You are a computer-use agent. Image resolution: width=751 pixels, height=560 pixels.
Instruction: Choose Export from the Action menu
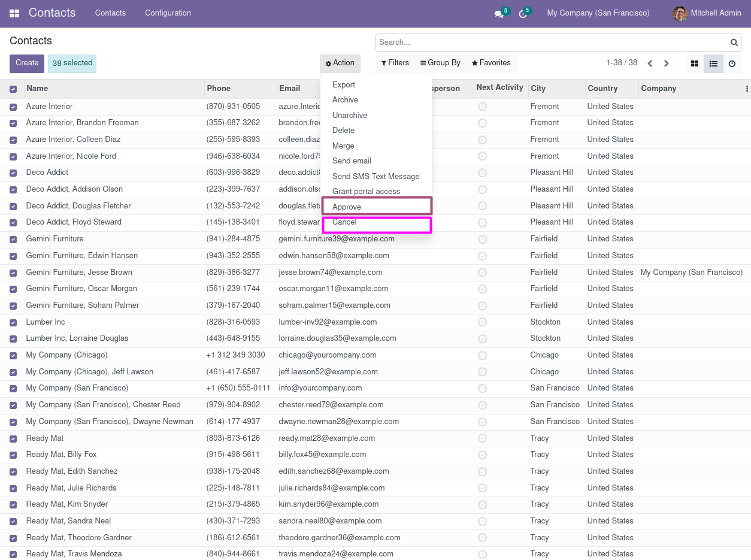344,85
